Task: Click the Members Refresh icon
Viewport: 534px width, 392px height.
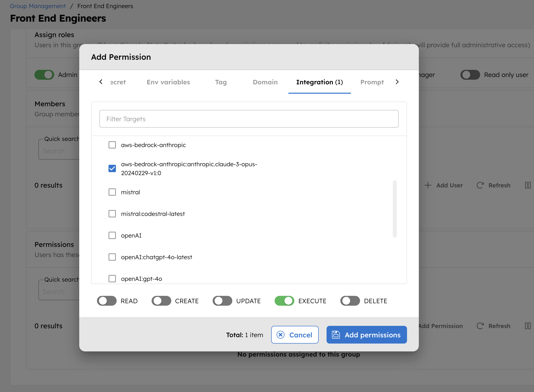Action: [x=480, y=185]
